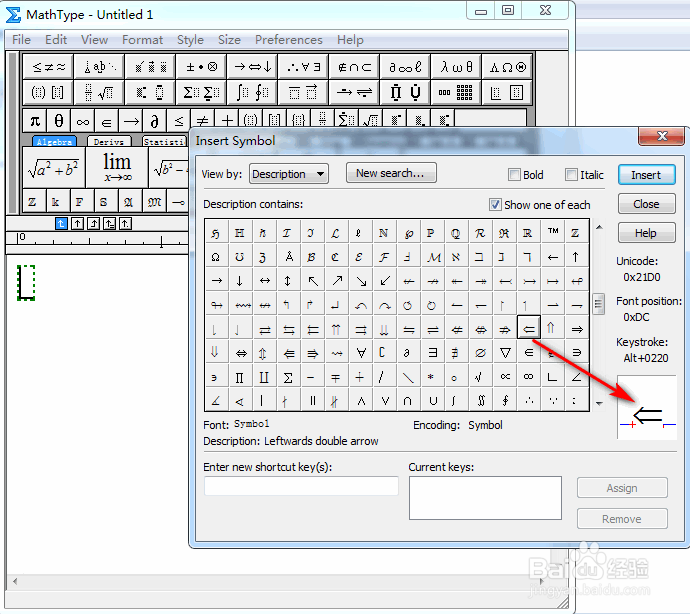Open the matrix templates palette
Image resolution: width=690 pixels, height=614 pixels.
pos(457,92)
